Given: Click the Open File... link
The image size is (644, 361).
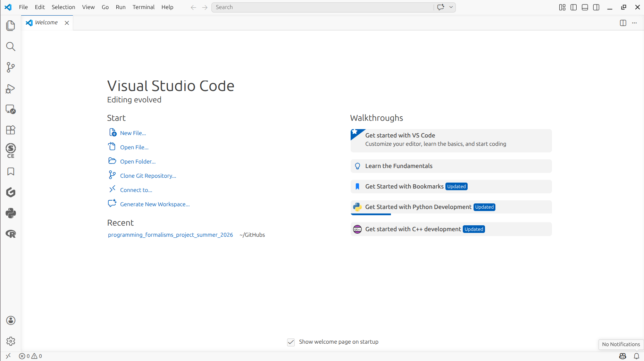Looking at the screenshot, I should (134, 147).
